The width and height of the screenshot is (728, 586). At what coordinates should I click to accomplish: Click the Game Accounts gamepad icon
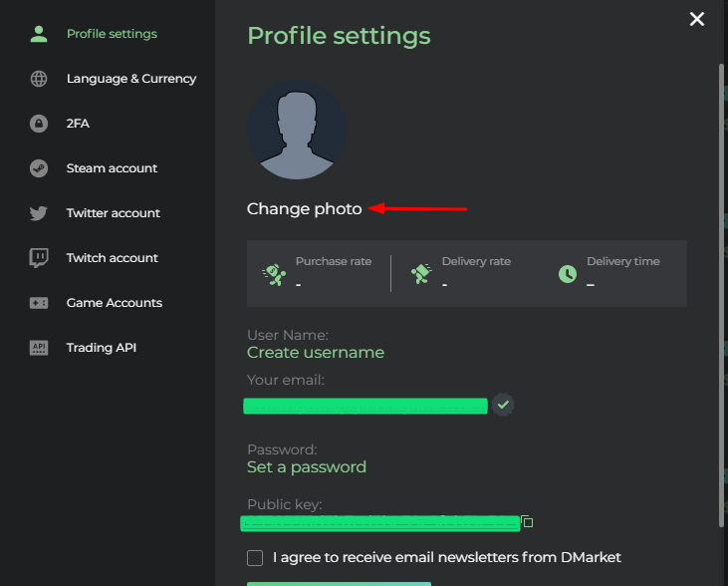point(39,303)
